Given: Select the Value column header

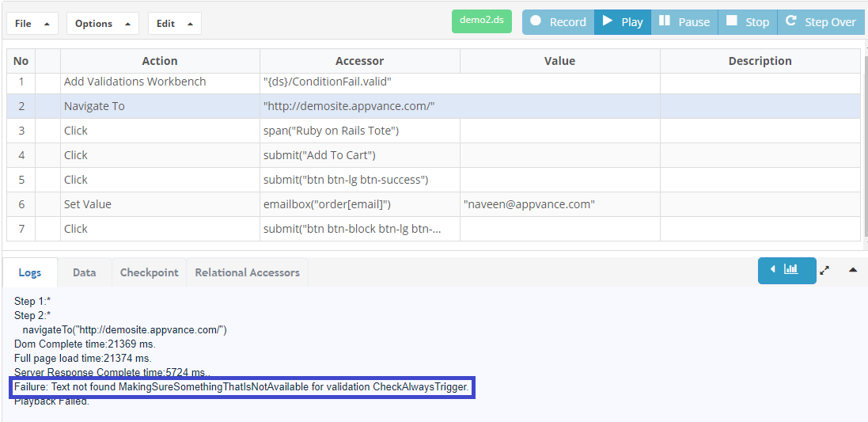Looking at the screenshot, I should 559,61.
